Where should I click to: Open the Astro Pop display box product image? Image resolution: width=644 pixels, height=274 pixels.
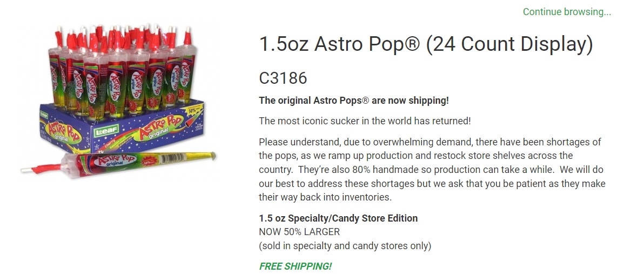(119, 103)
